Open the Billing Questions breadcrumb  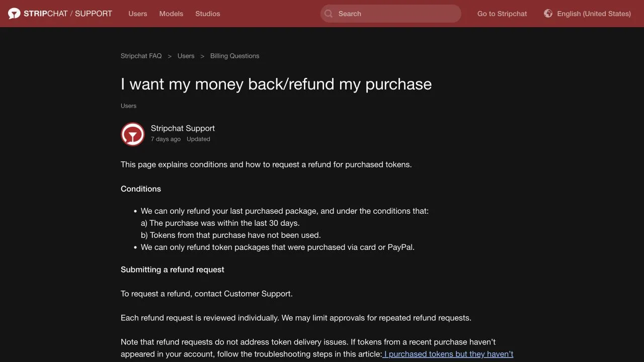coord(235,56)
